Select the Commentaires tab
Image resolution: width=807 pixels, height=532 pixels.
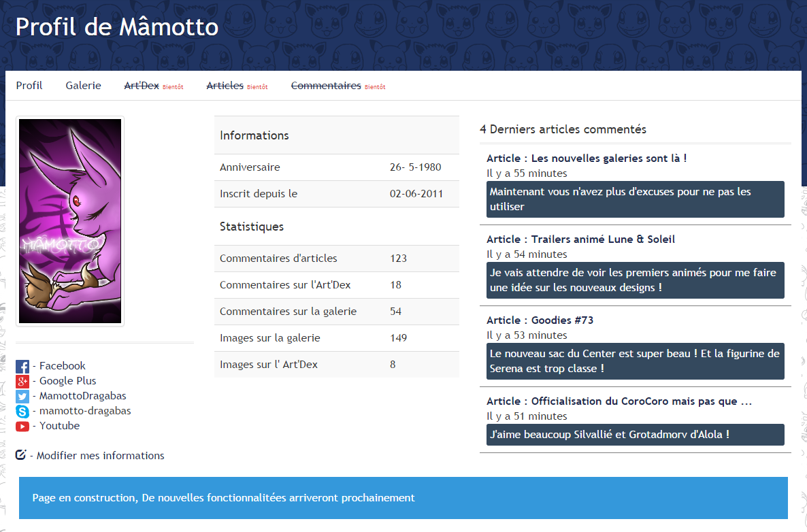point(326,86)
